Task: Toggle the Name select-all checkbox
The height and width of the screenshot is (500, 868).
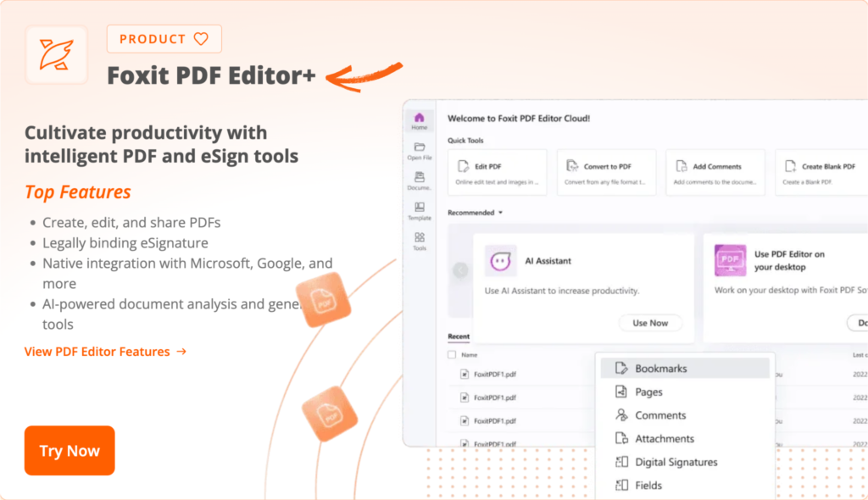Action: coord(452,355)
